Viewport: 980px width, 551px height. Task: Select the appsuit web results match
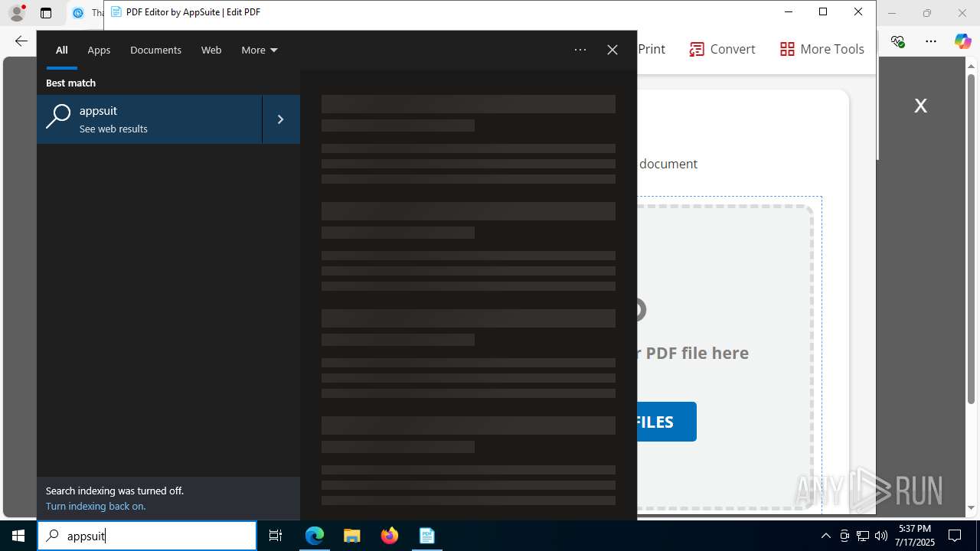coord(149,119)
